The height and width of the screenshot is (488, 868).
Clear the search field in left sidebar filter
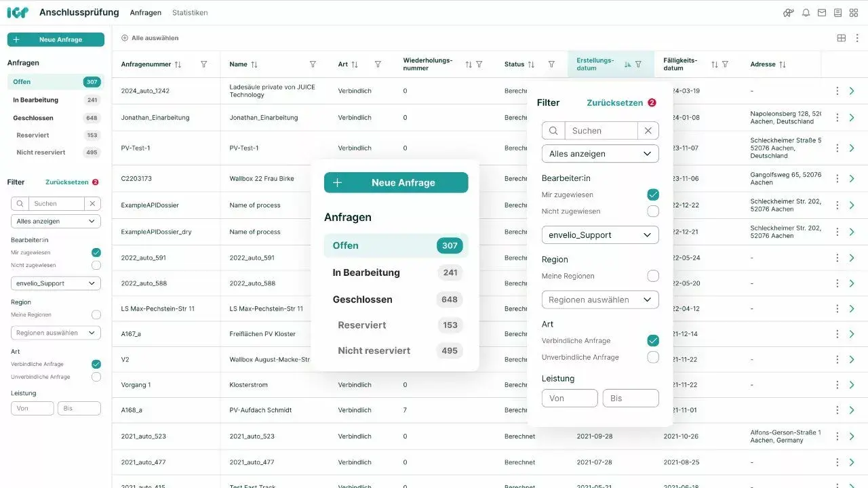(x=93, y=203)
